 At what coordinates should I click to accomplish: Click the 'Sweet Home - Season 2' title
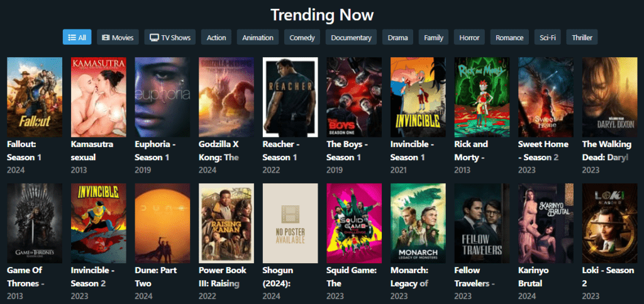pyautogui.click(x=543, y=151)
